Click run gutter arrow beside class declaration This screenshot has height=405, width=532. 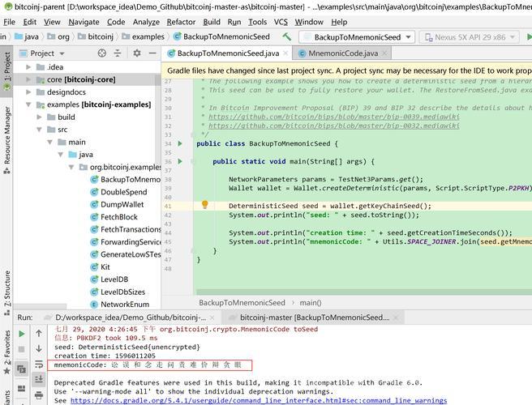pos(180,143)
